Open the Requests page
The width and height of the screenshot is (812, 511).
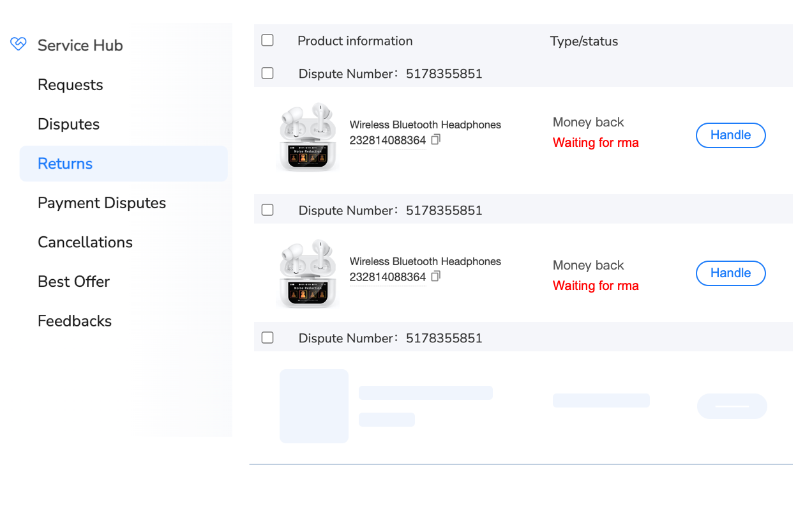click(x=70, y=84)
